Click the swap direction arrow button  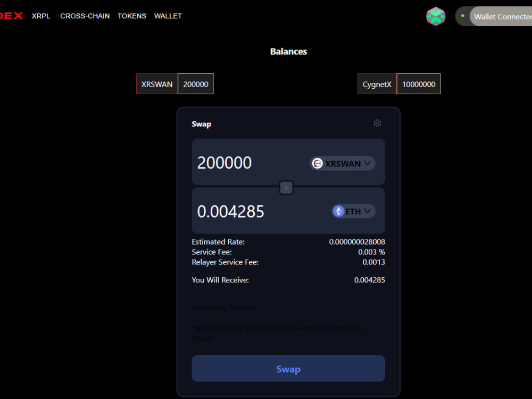[x=286, y=187]
